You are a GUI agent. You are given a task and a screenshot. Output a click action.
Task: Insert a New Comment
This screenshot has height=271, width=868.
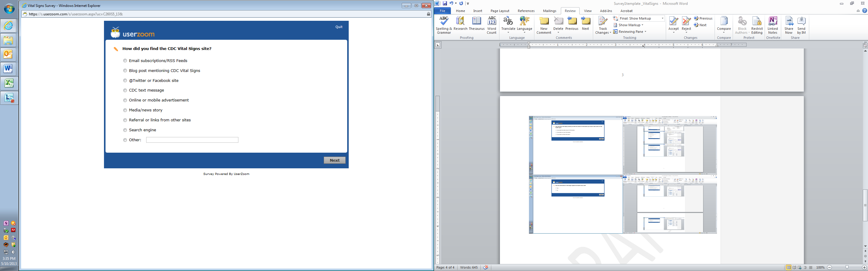[544, 25]
